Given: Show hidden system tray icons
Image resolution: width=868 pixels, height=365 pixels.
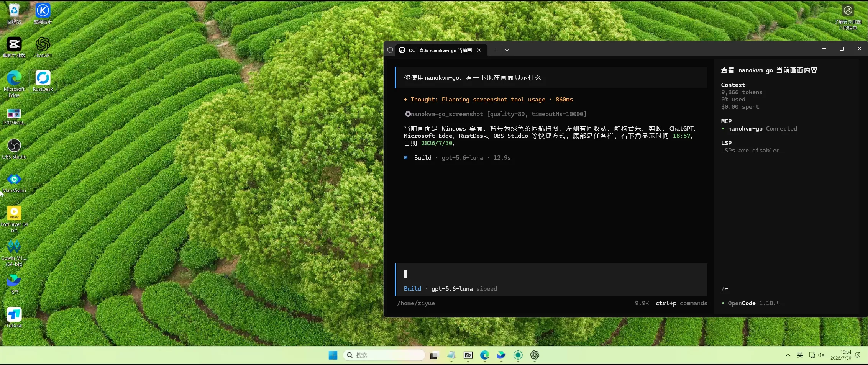Looking at the screenshot, I should [x=788, y=355].
